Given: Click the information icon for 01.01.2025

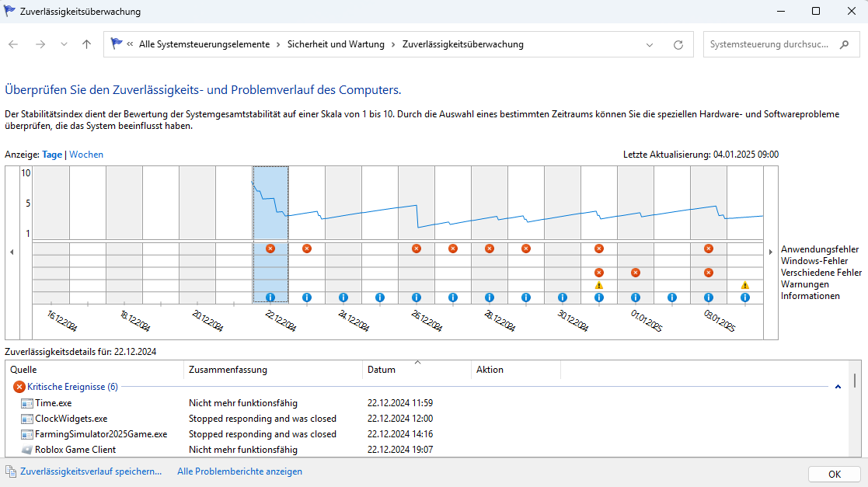Looking at the screenshot, I should 636,297.
